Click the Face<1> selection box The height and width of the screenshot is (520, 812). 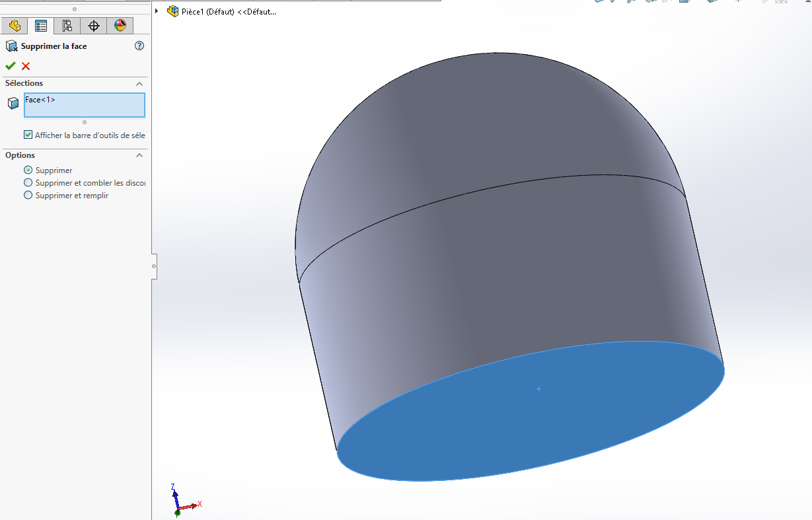84,105
